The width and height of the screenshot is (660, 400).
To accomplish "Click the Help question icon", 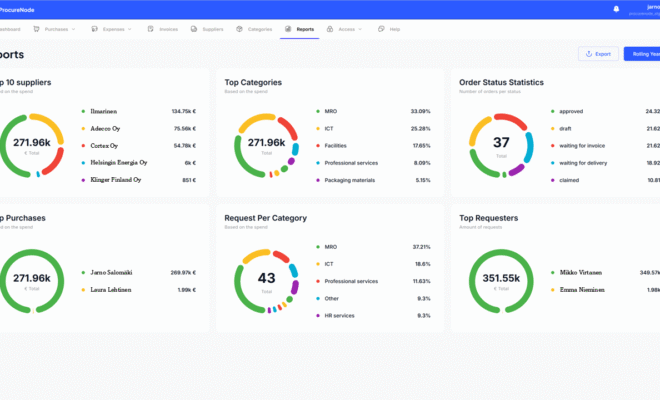I will click(x=382, y=29).
